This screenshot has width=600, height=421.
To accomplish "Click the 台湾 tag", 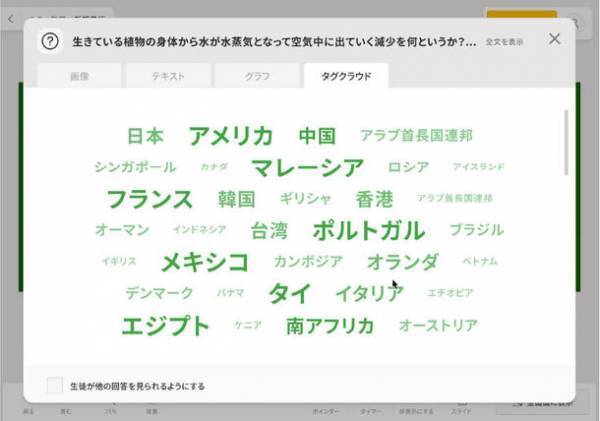I will [269, 231].
